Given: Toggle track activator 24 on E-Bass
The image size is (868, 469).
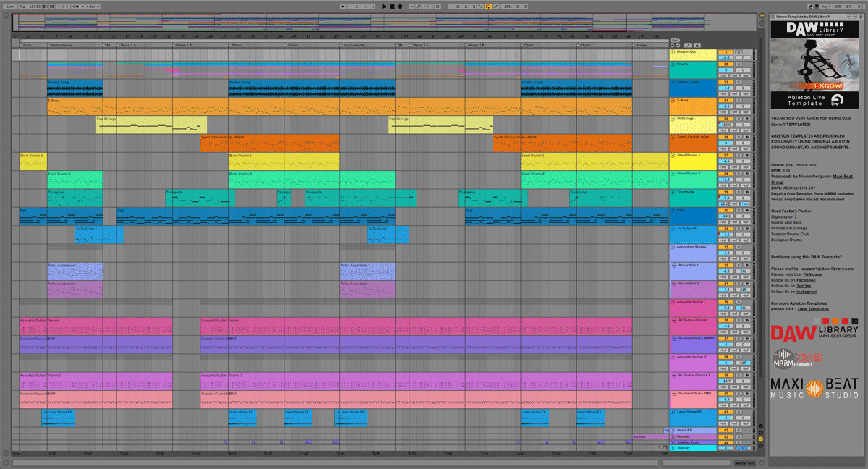Looking at the screenshot, I should (x=726, y=101).
